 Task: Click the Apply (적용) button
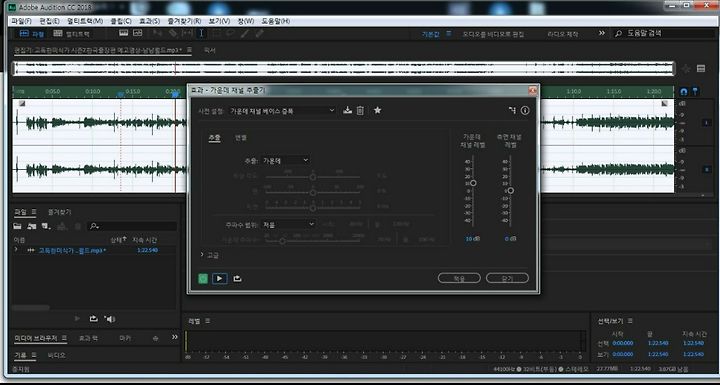click(x=459, y=278)
